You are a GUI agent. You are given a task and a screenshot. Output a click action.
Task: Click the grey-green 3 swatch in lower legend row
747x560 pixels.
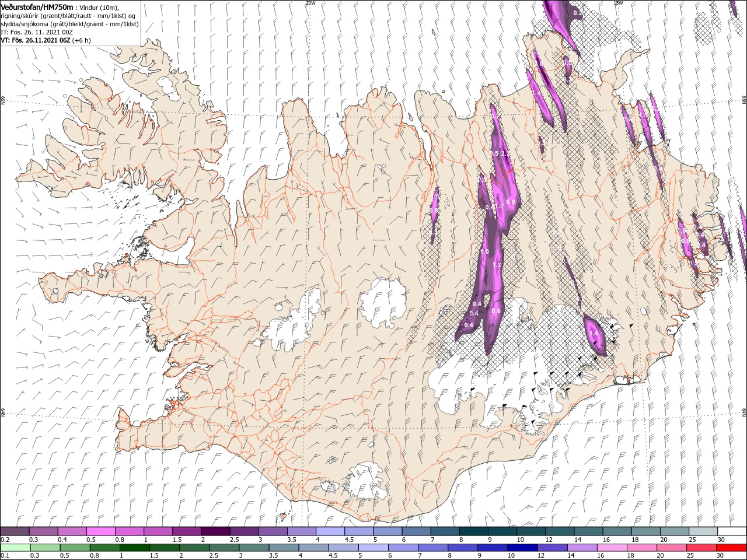click(x=254, y=548)
